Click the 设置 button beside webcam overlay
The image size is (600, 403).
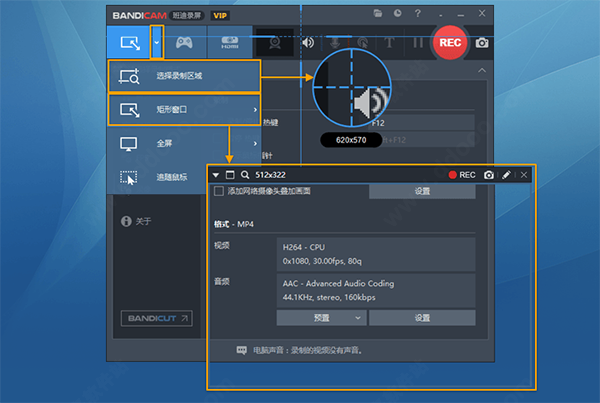[422, 191]
